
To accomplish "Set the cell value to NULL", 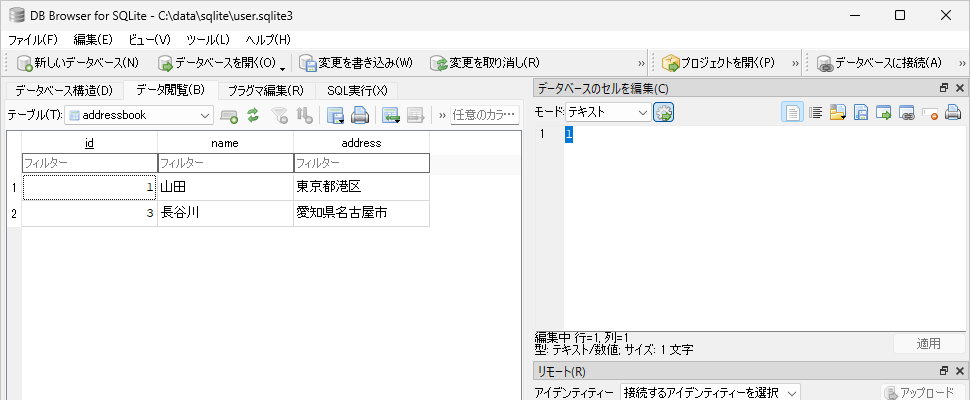I will pos(931,113).
